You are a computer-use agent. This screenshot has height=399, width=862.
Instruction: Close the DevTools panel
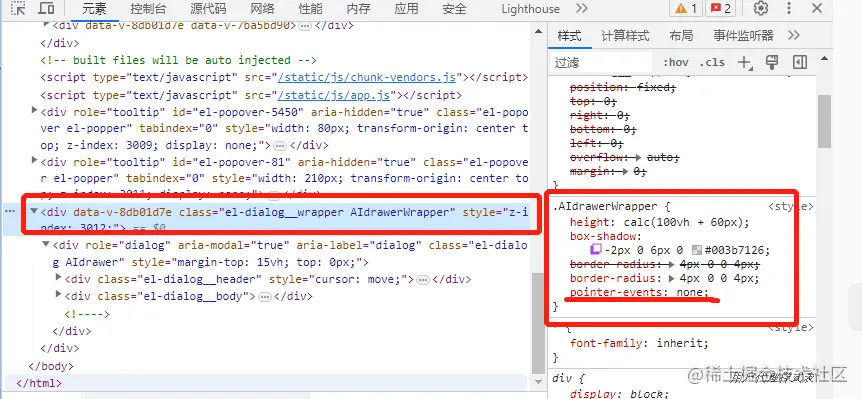click(817, 8)
